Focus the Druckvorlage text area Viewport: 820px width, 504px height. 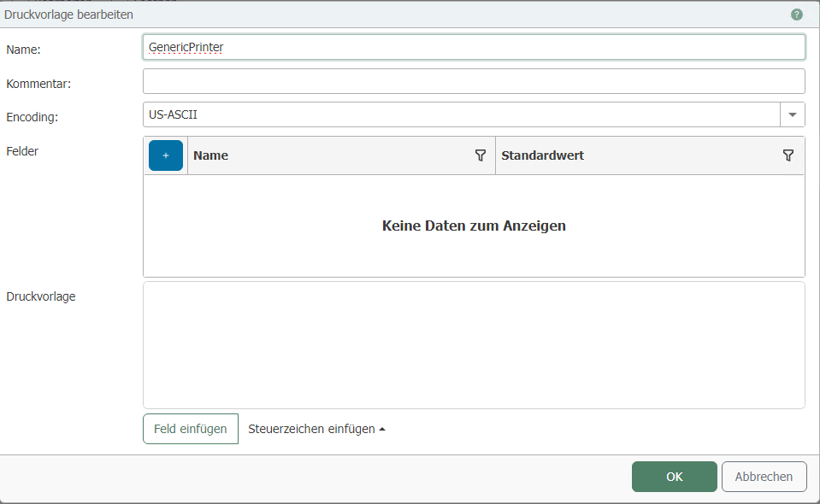(x=474, y=345)
